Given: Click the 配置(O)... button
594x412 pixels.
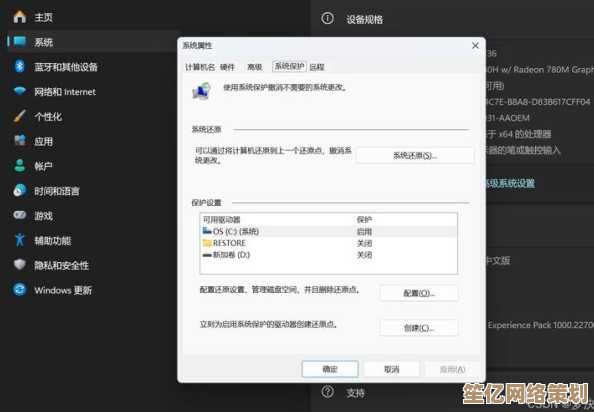Looking at the screenshot, I should [x=419, y=293].
